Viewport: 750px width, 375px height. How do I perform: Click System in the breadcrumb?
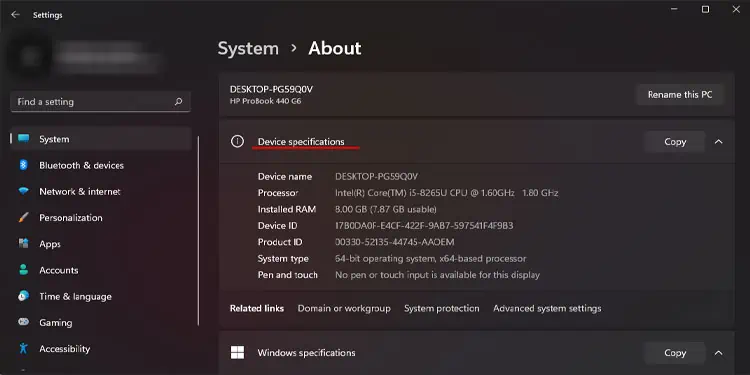pyautogui.click(x=248, y=48)
